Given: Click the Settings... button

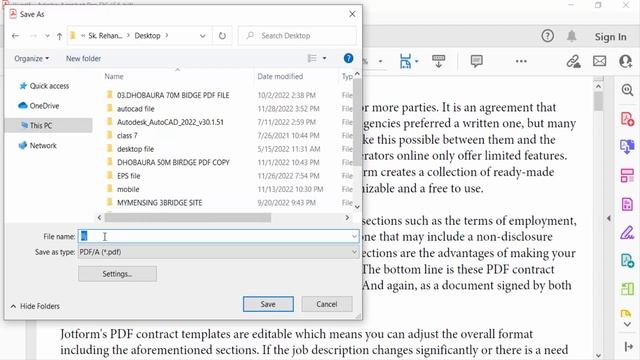Looking at the screenshot, I should 117,274.
